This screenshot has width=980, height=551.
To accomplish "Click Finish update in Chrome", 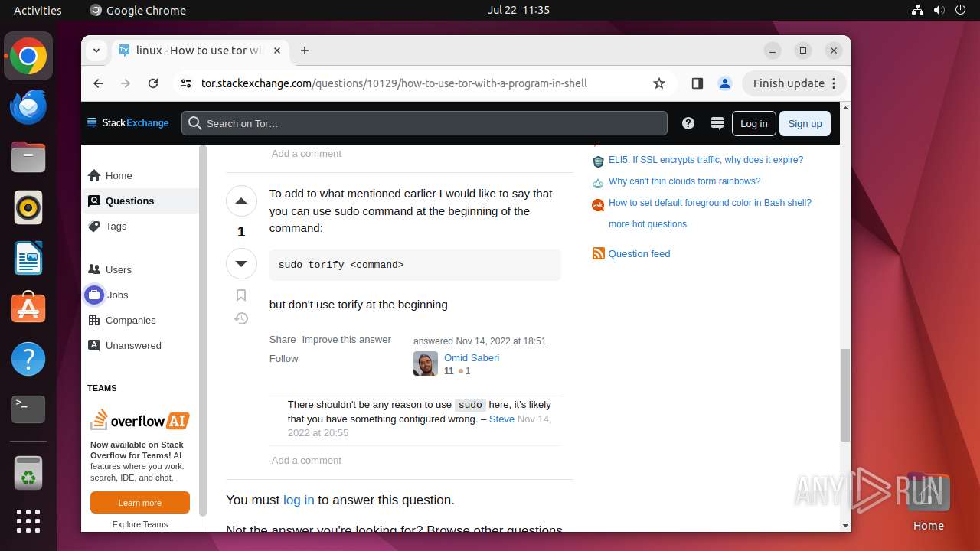I will coord(794,83).
